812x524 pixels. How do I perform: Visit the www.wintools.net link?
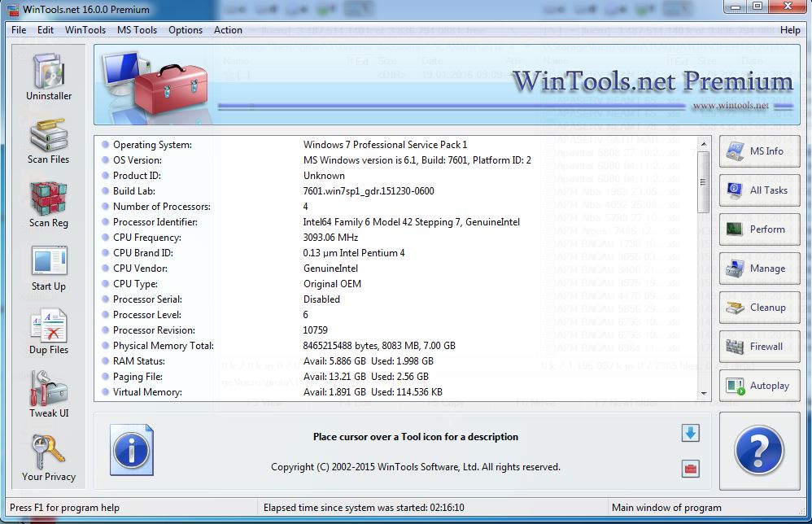[731, 106]
